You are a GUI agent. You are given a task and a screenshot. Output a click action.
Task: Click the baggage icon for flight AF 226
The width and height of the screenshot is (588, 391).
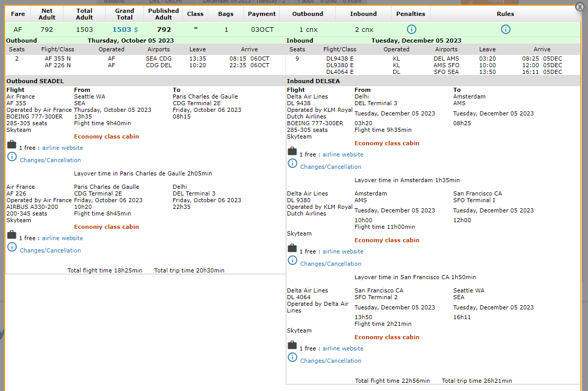click(x=12, y=234)
